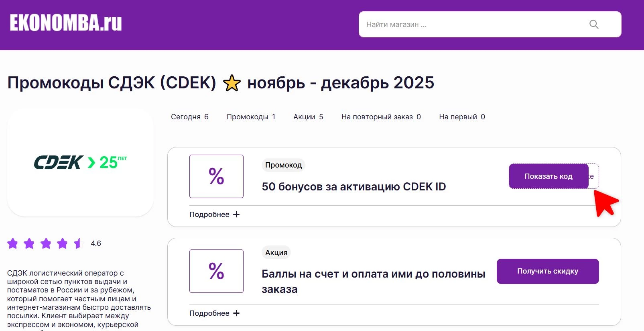Viewport: 644px width, 331px height.
Task: Click the Промокод badge label
Action: tap(283, 165)
